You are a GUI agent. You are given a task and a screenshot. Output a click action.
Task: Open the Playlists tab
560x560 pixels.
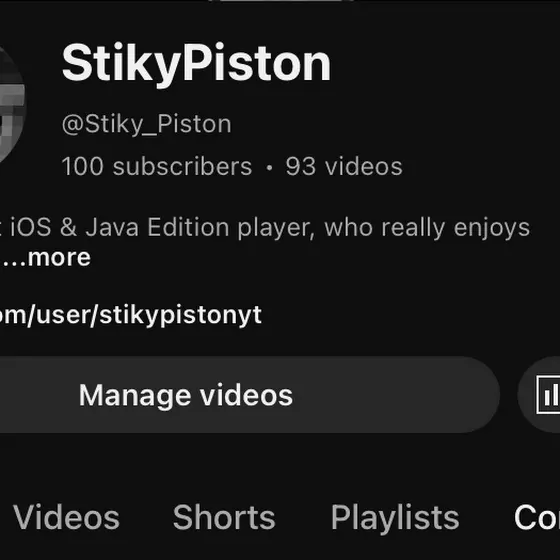coord(395,518)
